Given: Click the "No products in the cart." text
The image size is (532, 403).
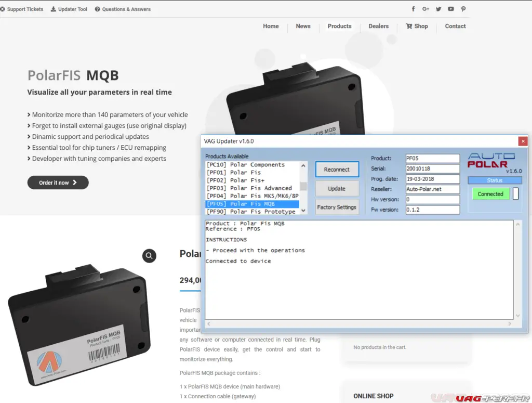Looking at the screenshot, I should [380, 347].
